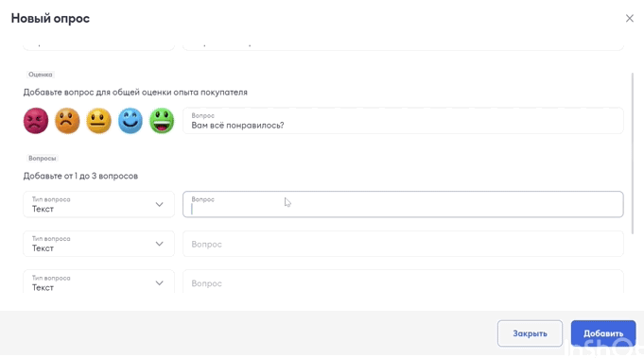Viewport: 644px width, 358px height.
Task: Select the sad orange emoji rating
Action: [x=67, y=121]
